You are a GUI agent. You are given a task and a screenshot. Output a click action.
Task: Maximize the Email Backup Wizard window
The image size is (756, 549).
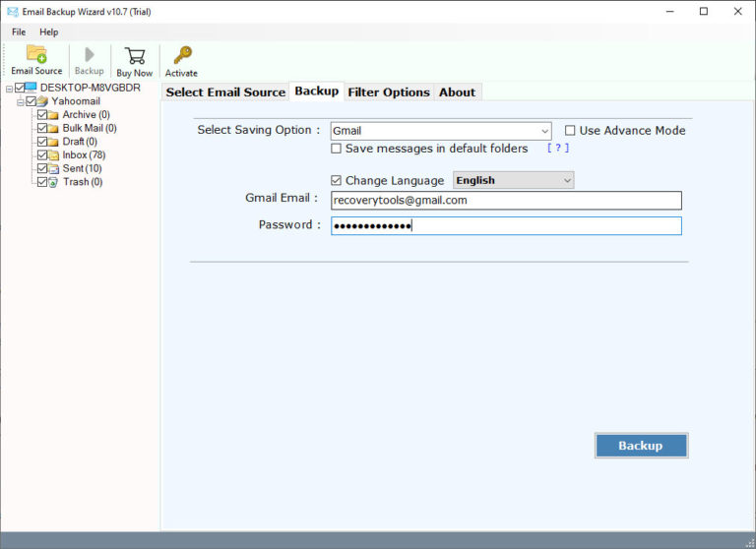point(704,12)
